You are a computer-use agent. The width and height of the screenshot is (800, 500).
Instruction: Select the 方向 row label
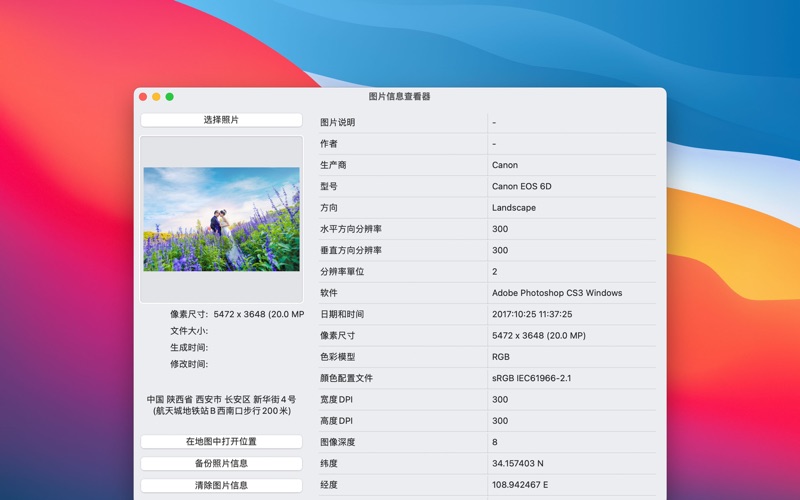[329, 208]
